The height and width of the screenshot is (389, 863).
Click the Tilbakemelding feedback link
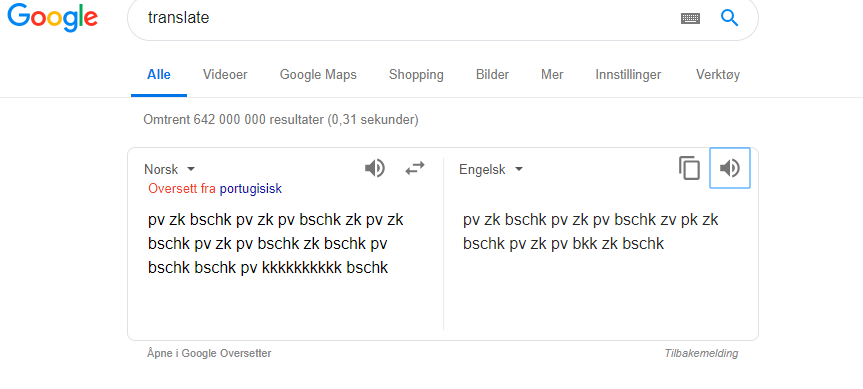tap(701, 353)
